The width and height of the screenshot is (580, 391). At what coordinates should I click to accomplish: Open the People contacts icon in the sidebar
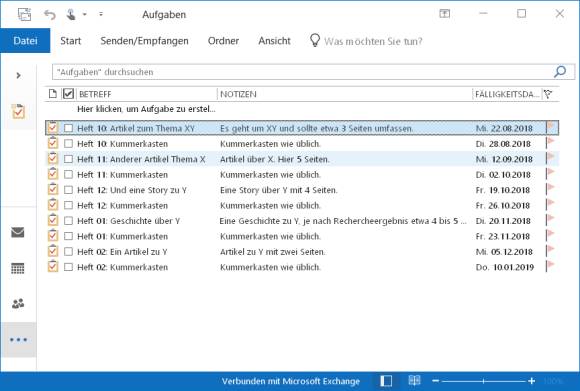[x=18, y=304]
